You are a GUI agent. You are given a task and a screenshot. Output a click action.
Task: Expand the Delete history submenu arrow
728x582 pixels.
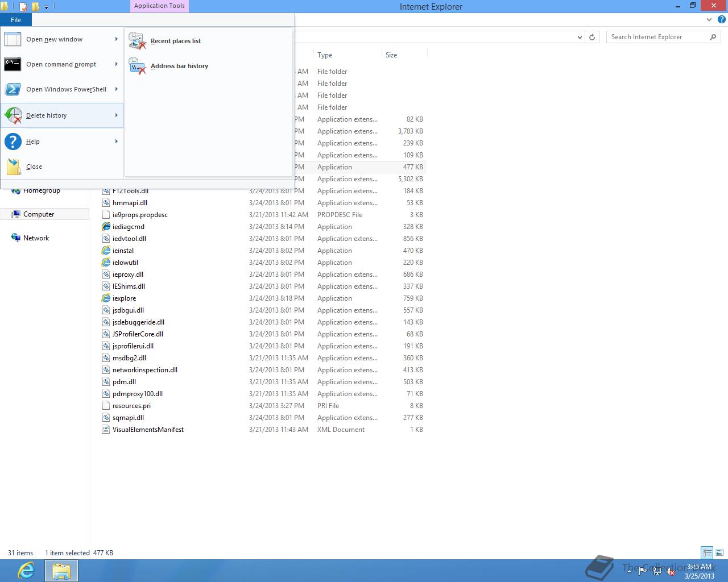click(116, 115)
